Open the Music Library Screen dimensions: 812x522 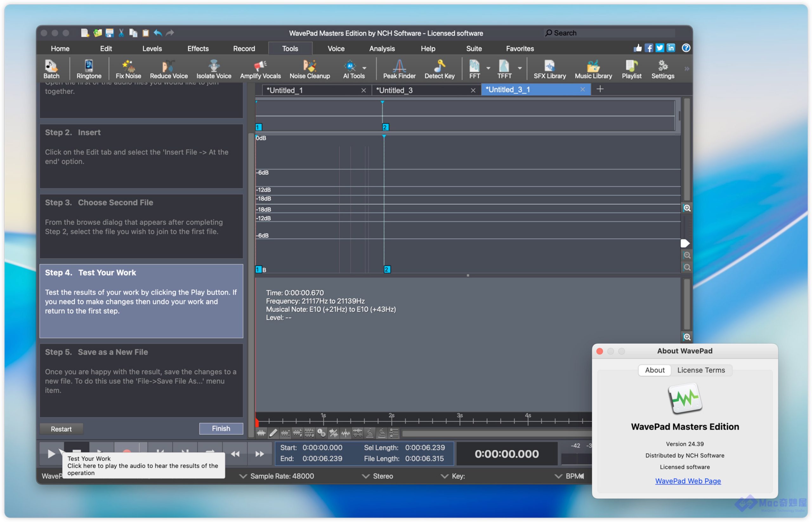pos(593,69)
